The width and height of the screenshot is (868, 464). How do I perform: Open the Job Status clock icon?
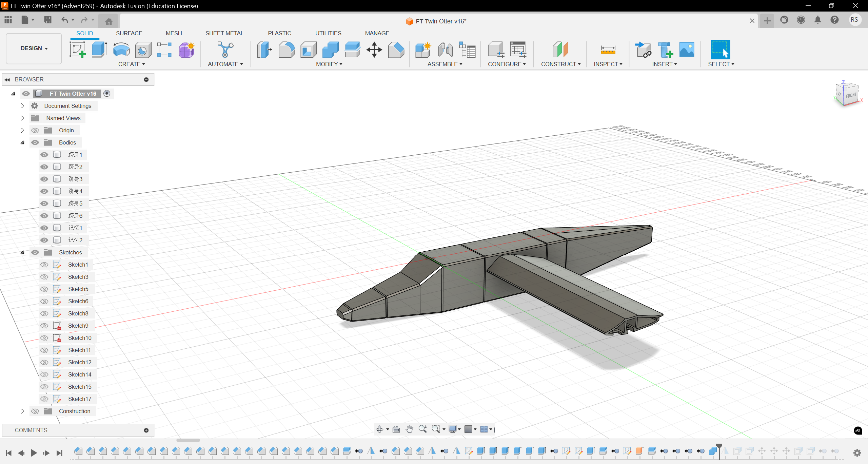pos(801,20)
